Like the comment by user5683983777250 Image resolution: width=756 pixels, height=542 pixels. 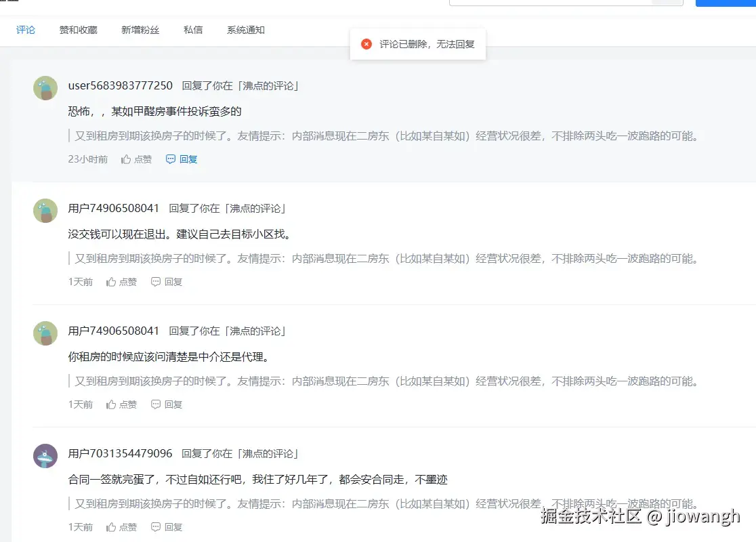[136, 159]
